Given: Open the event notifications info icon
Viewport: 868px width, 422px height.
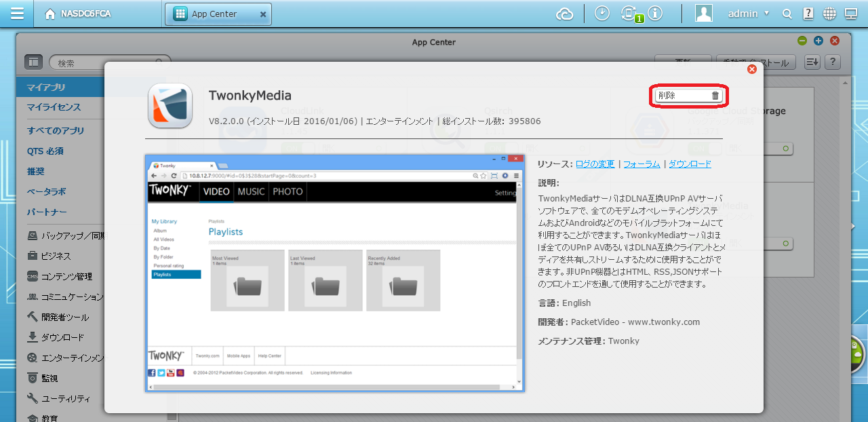Looking at the screenshot, I should [654, 13].
